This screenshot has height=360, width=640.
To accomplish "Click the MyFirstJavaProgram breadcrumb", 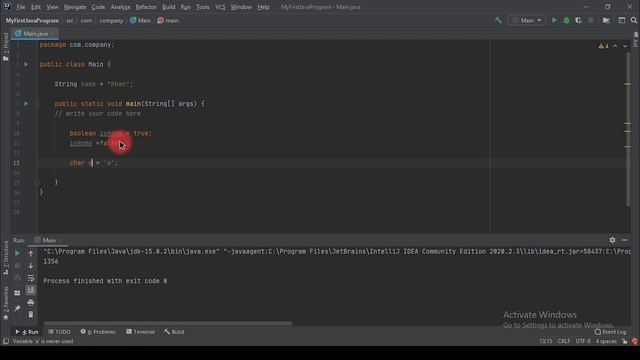I will [x=32, y=20].
